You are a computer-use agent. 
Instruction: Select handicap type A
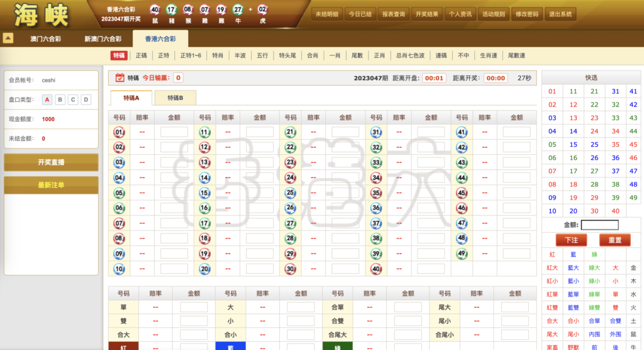[x=47, y=99]
